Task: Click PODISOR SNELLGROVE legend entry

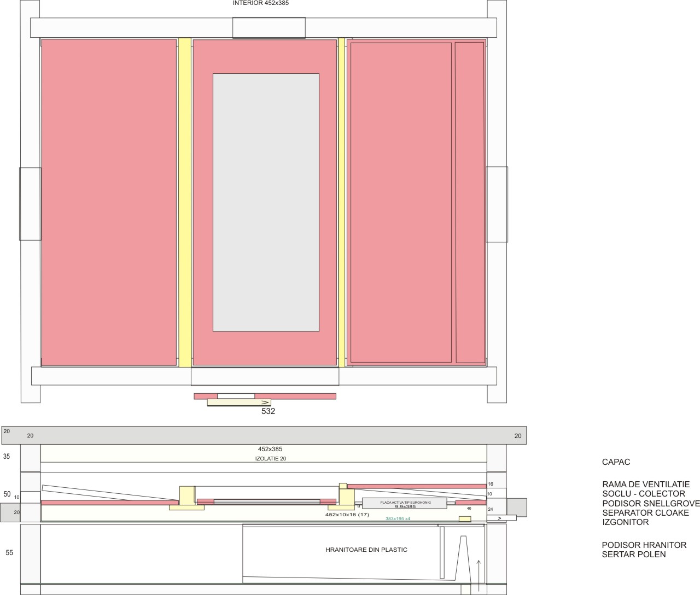Action: coord(651,504)
